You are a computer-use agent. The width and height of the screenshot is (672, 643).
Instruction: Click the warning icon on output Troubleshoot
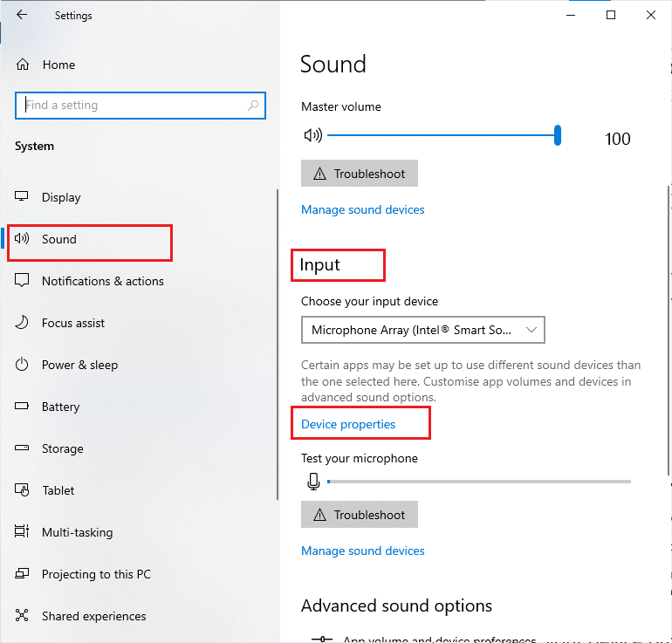[319, 174]
